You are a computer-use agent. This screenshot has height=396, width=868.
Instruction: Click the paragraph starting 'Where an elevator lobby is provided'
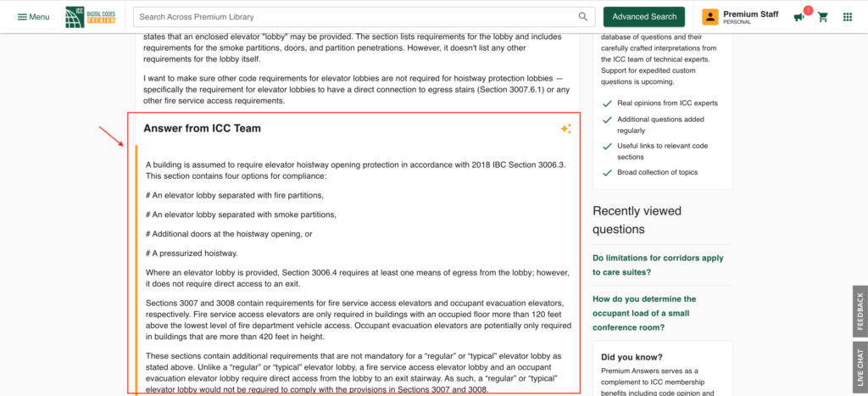click(x=357, y=278)
